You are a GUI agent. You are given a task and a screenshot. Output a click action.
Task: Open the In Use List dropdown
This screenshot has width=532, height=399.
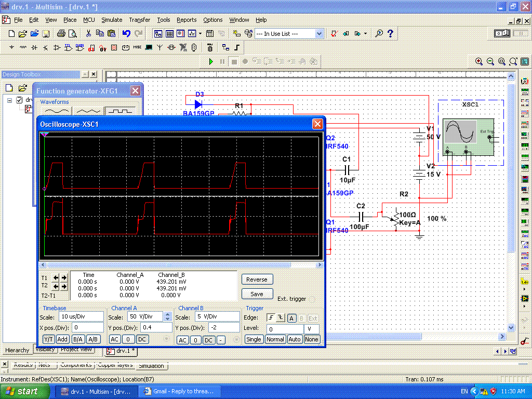tap(319, 34)
